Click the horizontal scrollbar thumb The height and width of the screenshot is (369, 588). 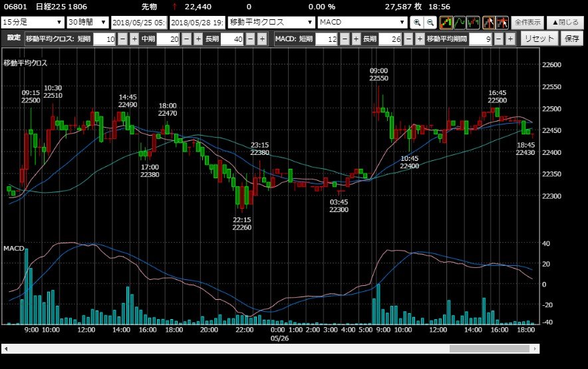point(490,349)
